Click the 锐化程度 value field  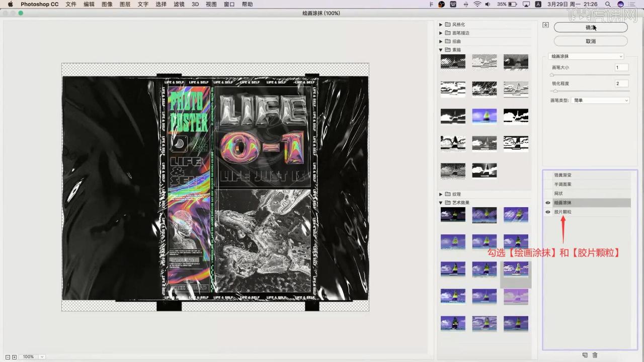pos(621,83)
